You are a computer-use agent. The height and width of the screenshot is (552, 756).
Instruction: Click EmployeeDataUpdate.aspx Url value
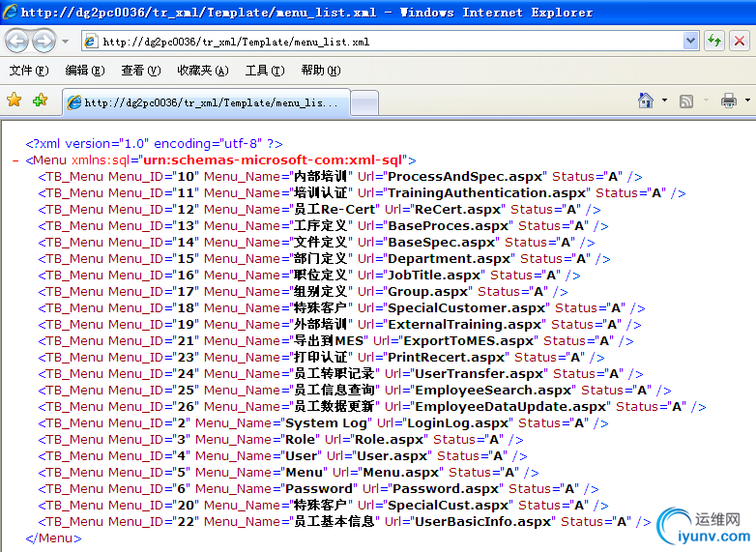[x=510, y=406]
